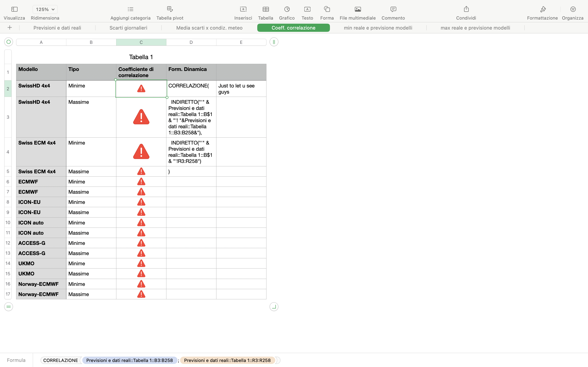
Task: Open the File multimediale icon
Action: pos(358,9)
